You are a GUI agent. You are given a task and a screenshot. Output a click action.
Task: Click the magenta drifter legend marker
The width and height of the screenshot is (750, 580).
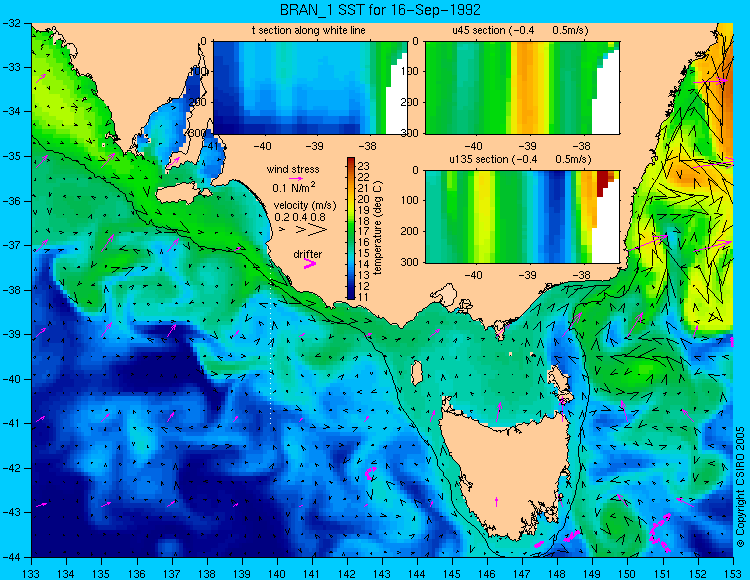click(x=310, y=264)
